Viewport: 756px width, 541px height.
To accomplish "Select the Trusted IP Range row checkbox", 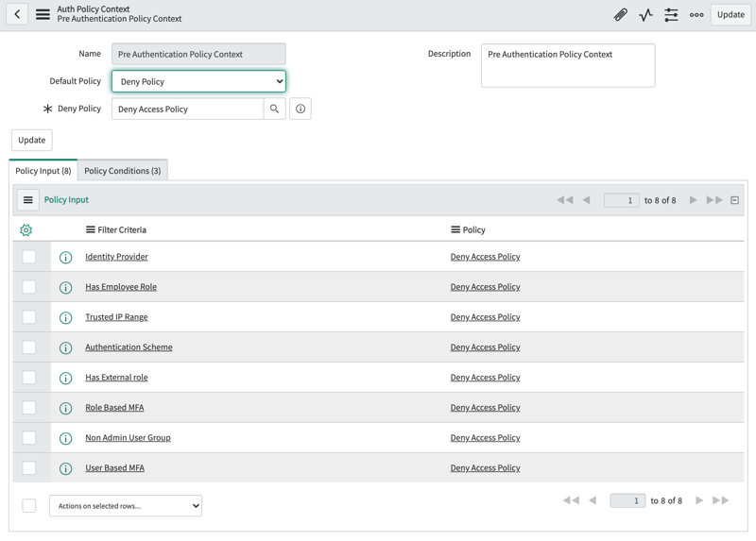I will [x=29, y=317].
